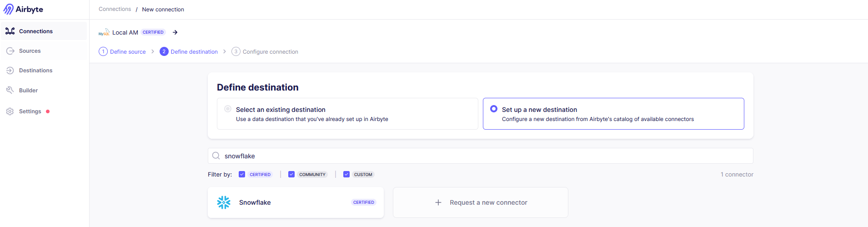Choose Select an existing destination radio

228,109
